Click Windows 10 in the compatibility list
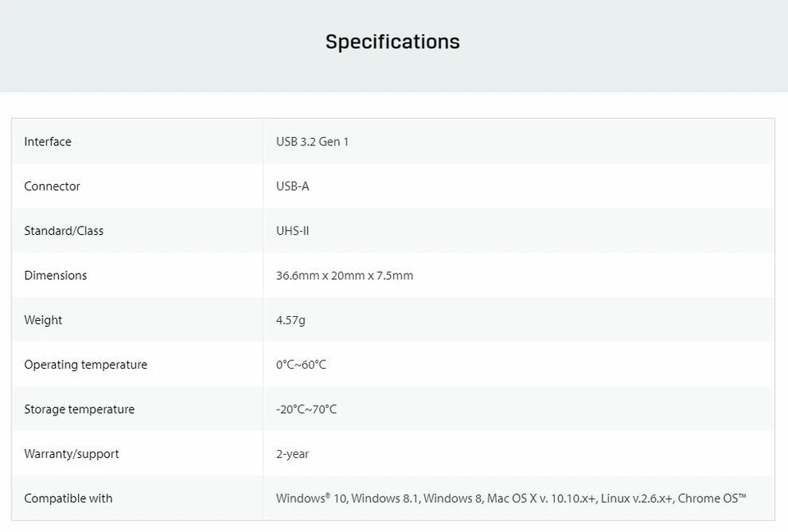This screenshot has height=532, width=788. [312, 498]
